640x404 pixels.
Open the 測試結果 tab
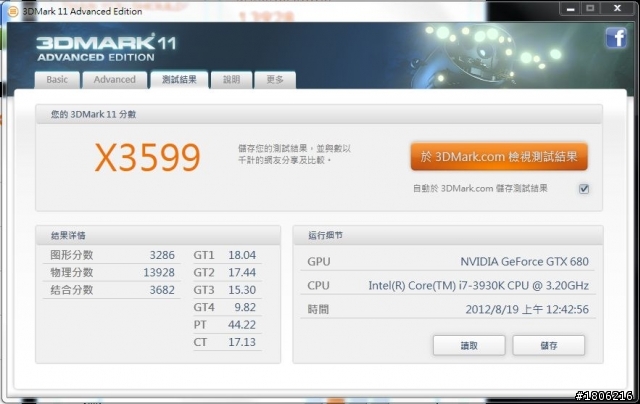click(x=179, y=80)
